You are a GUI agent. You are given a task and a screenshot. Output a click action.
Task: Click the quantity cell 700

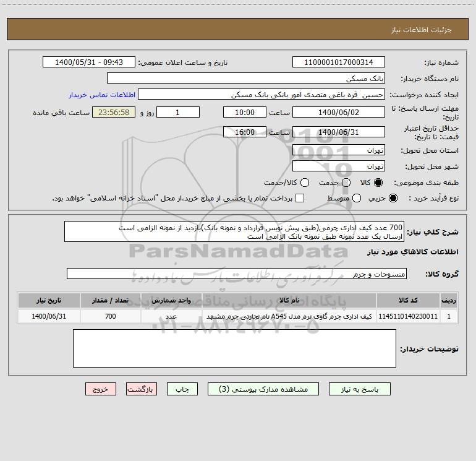coord(111,316)
